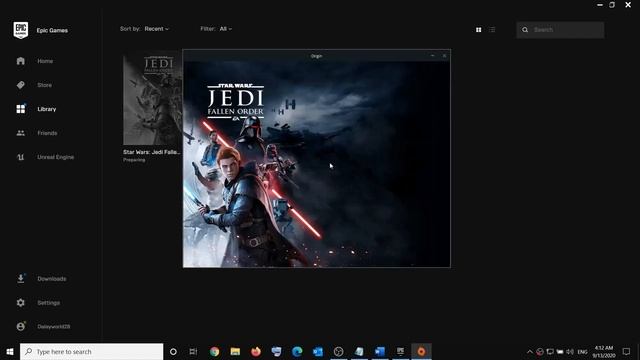Switch to Epic Games Launcher taskbar icon
Image resolution: width=640 pixels, height=360 pixels.
[x=400, y=351]
